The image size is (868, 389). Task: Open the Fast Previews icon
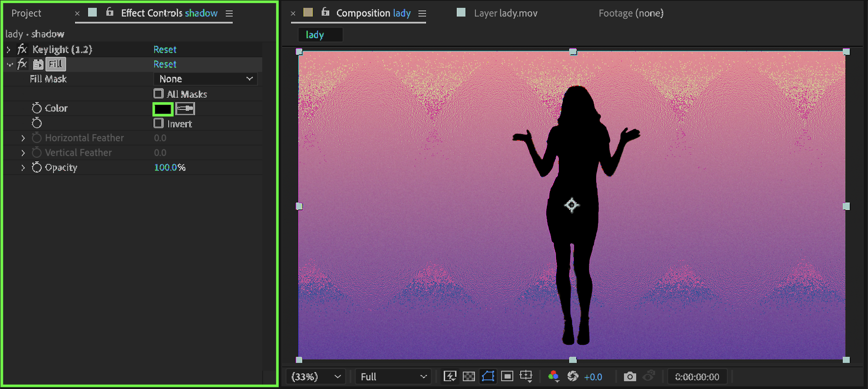[x=450, y=376]
